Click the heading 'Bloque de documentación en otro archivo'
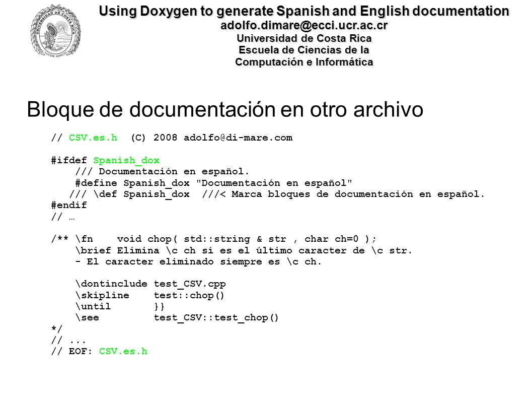The width and height of the screenshot is (532, 400). pyautogui.click(x=225, y=109)
